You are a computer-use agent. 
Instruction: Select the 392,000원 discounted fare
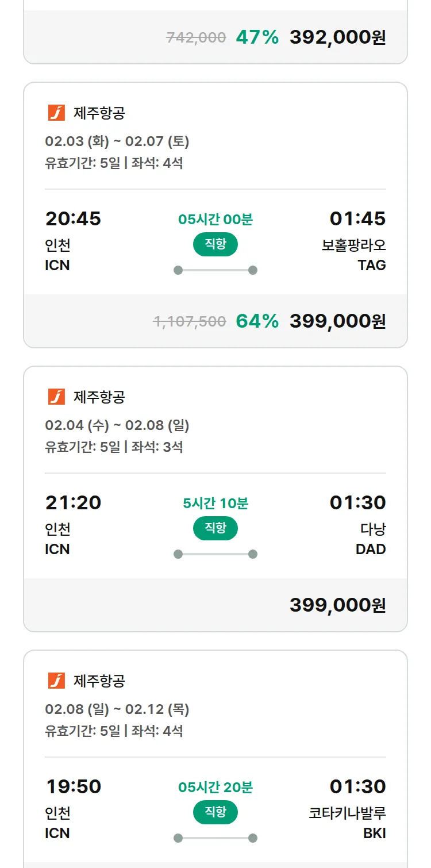[337, 37]
